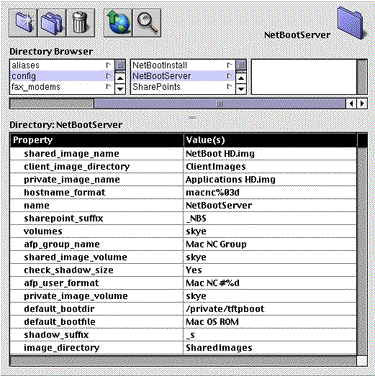Click the magnifying glass search icon

pyautogui.click(x=147, y=23)
